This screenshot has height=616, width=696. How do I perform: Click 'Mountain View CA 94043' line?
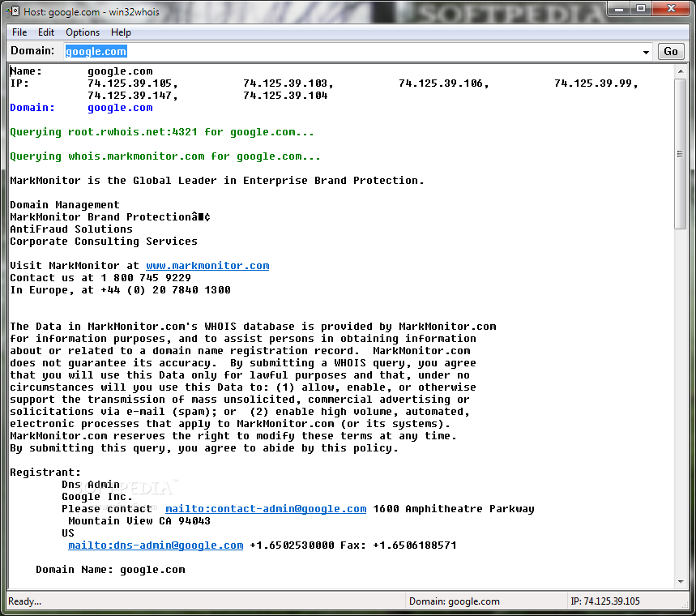pyautogui.click(x=139, y=521)
